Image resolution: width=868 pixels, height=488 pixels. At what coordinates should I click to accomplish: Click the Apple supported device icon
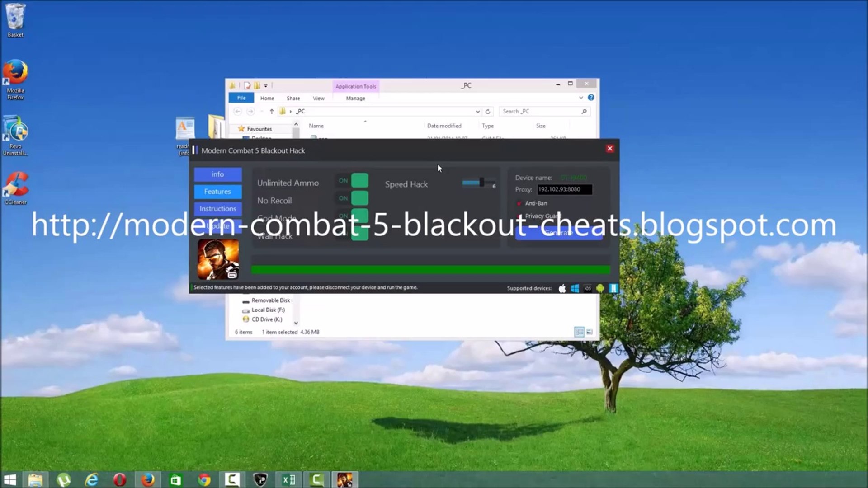pos(562,288)
